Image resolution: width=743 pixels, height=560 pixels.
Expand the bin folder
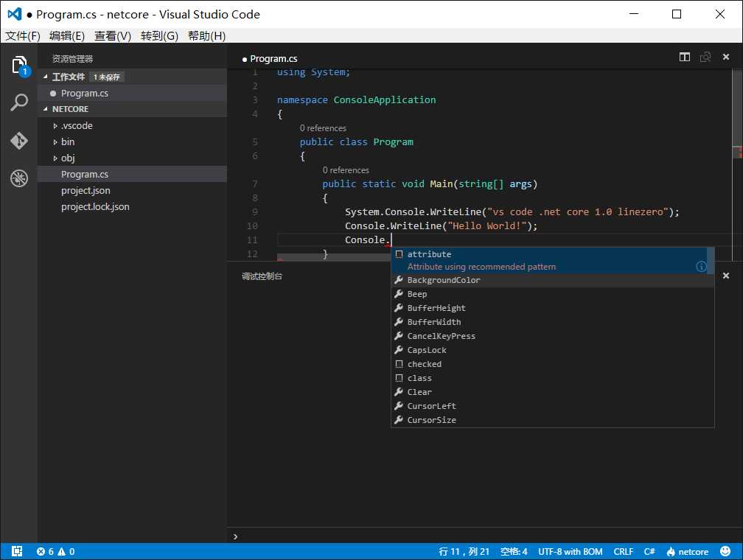(68, 142)
